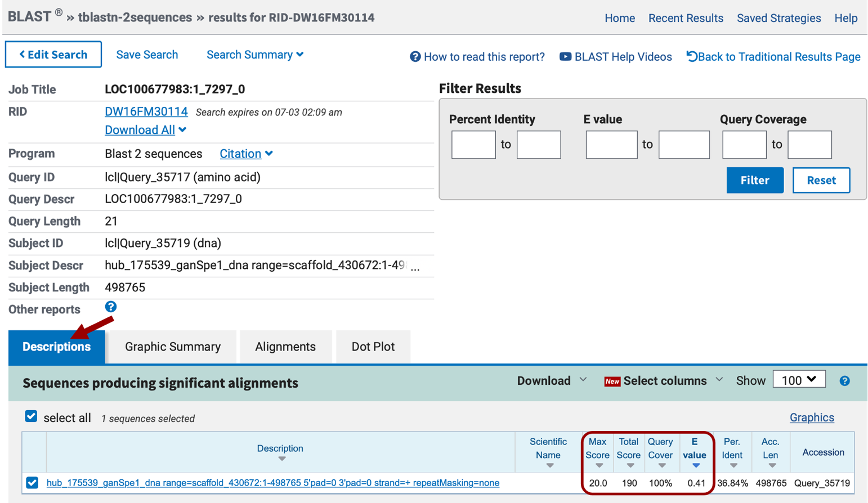This screenshot has width=868, height=503.
Task: Sort by Total Score column arrow
Action: (x=630, y=465)
